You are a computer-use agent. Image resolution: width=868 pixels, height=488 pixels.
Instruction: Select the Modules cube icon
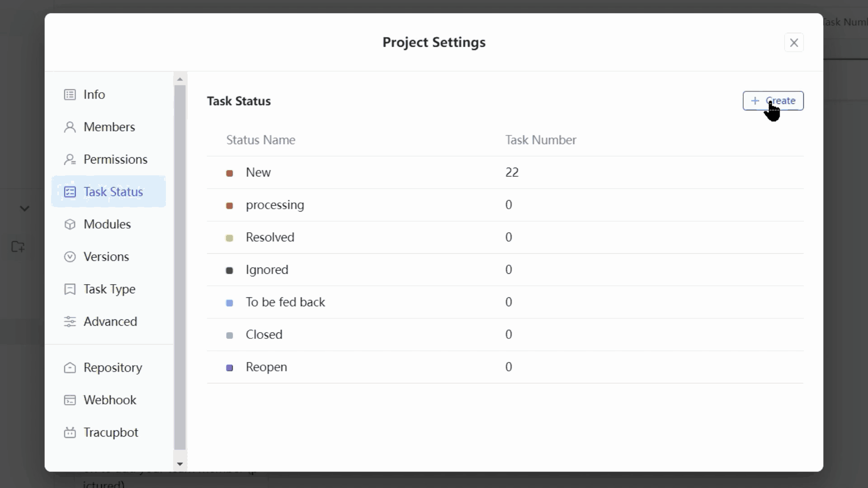click(x=71, y=225)
